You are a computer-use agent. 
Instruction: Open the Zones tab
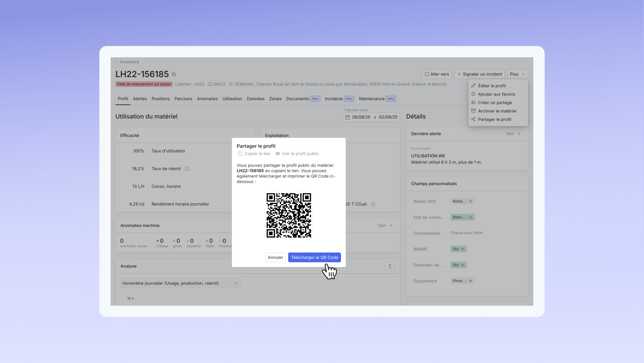click(275, 99)
